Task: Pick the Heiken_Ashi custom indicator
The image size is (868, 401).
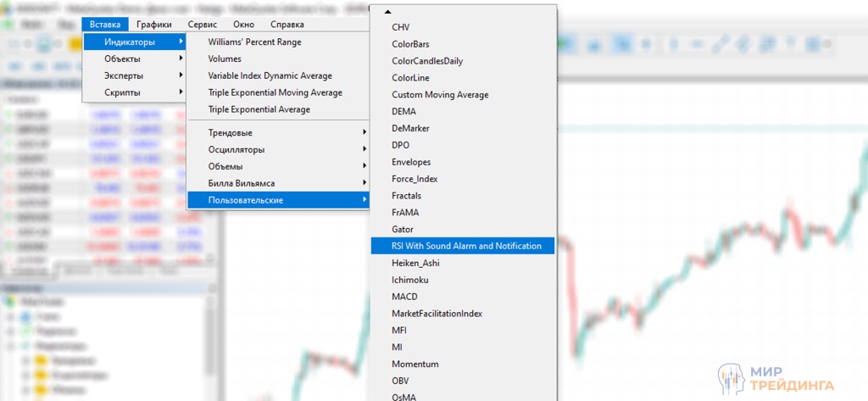Action: coord(415,263)
